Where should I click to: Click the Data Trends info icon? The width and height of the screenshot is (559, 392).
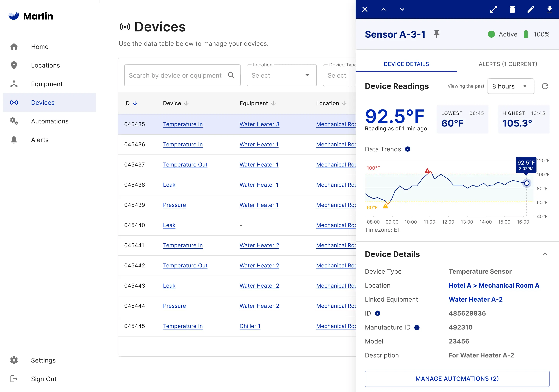(x=408, y=149)
